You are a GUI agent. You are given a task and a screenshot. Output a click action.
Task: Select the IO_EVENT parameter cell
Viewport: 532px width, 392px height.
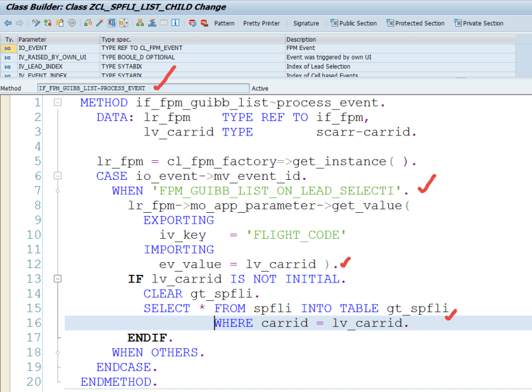[58, 48]
